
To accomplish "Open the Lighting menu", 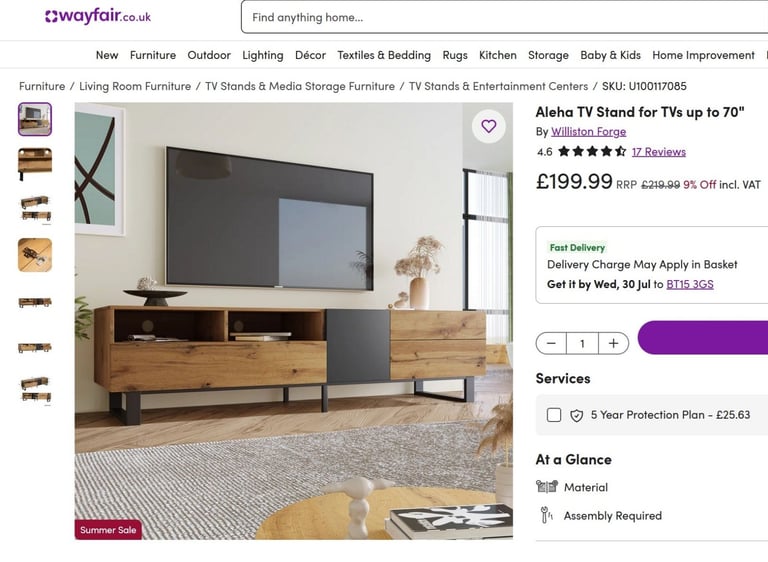I will 263,55.
